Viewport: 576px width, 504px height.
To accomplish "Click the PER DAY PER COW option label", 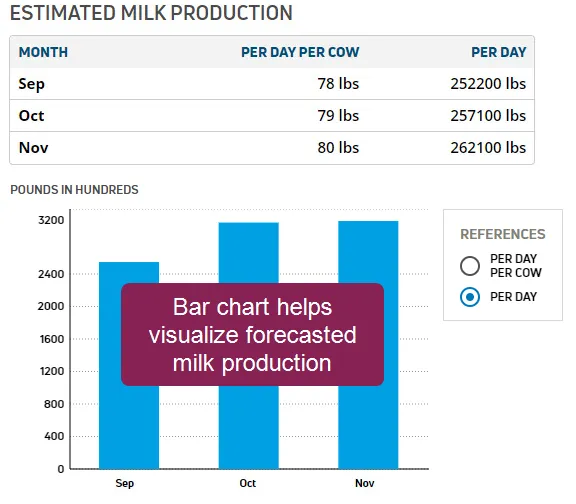I will pos(515,266).
